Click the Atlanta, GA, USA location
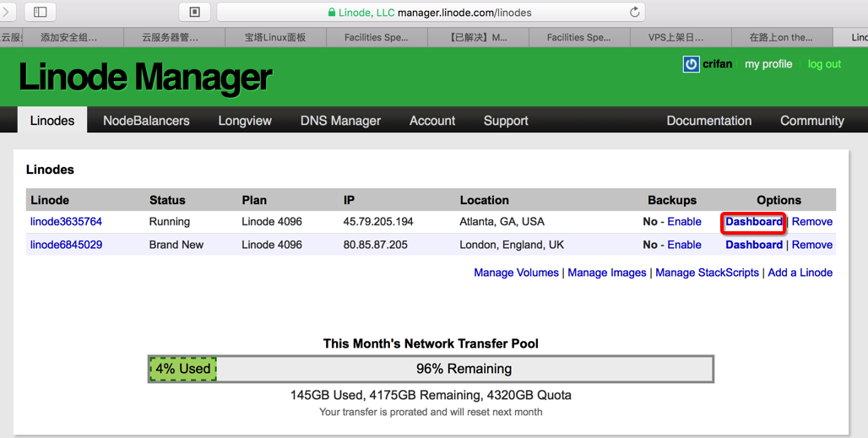 click(x=502, y=221)
